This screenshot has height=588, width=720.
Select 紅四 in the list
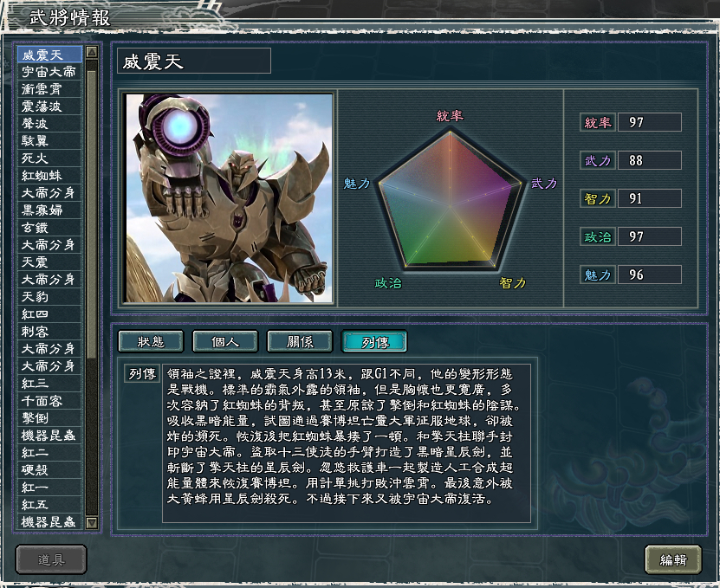point(49,314)
